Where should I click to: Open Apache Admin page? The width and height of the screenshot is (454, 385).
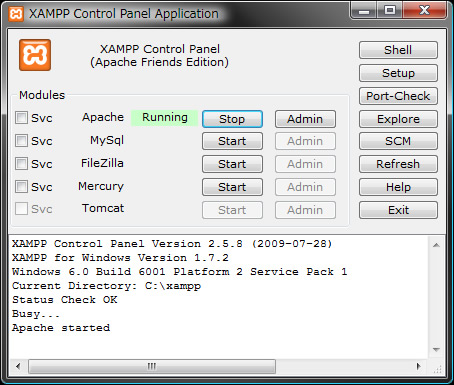click(x=305, y=119)
